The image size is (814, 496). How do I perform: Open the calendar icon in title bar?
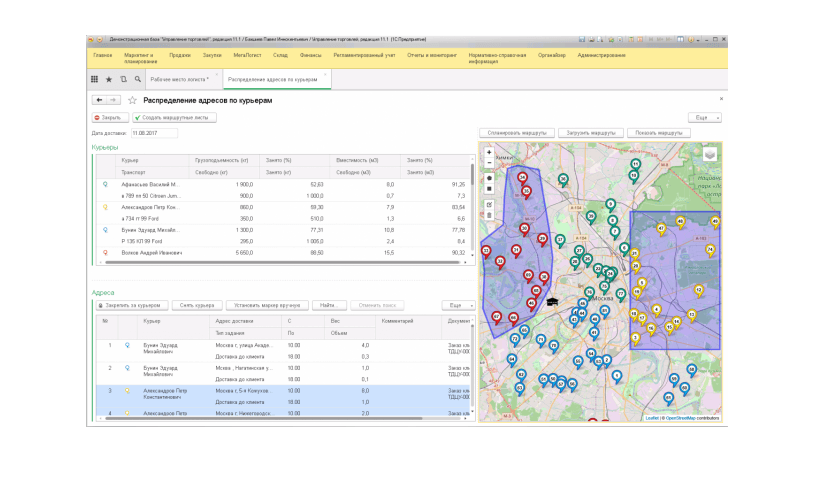[640, 39]
